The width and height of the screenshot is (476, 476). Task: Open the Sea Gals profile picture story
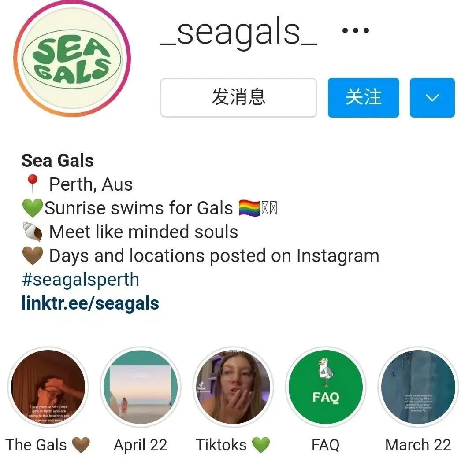click(72, 58)
